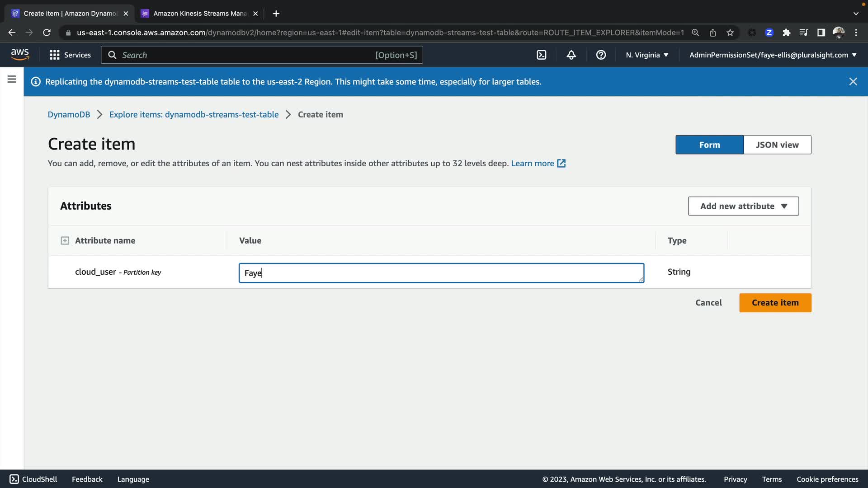Focus the cloud_user value text field
Screen dimensions: 868x488
coord(441,273)
